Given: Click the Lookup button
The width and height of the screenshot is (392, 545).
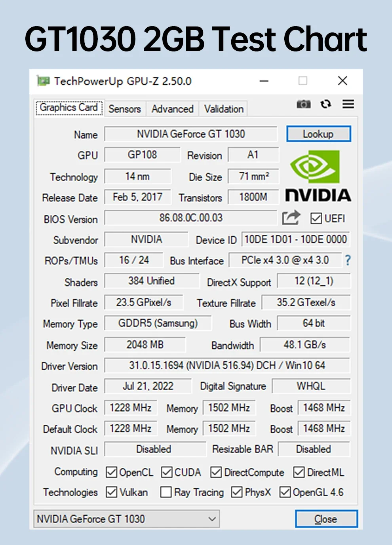Looking at the screenshot, I should [x=318, y=134].
